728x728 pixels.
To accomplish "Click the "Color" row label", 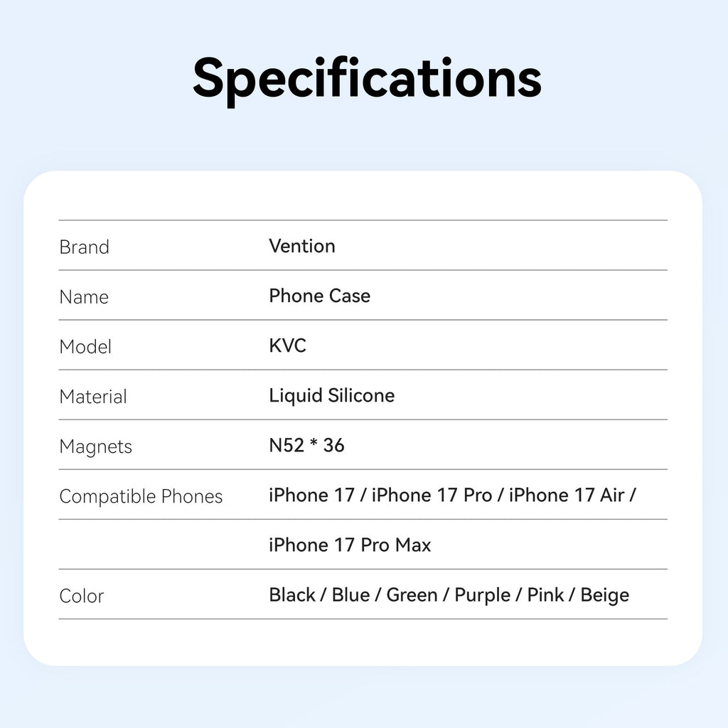I will (x=81, y=596).
